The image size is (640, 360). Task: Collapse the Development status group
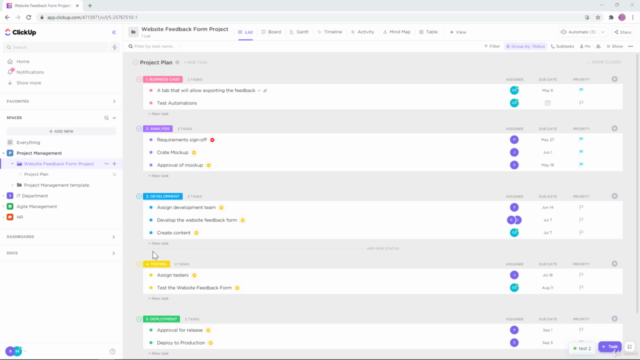tap(139, 196)
